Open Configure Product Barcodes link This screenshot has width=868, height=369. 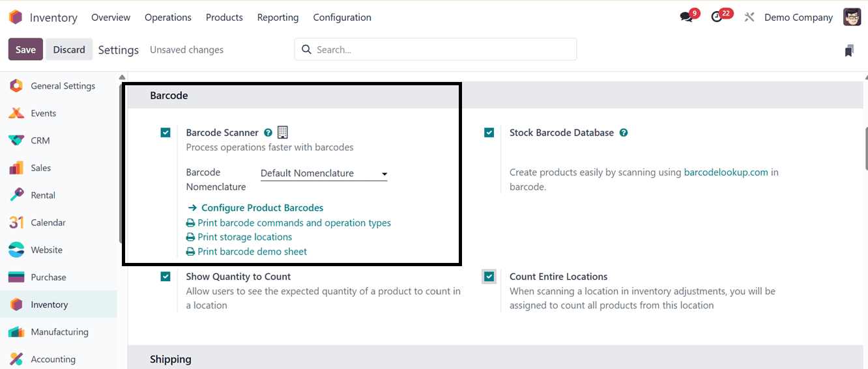[x=262, y=208]
